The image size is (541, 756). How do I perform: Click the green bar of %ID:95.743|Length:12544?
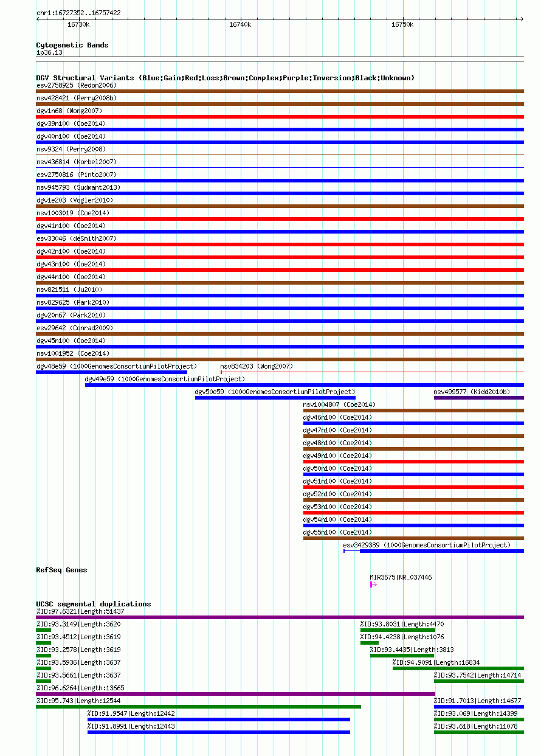click(198, 706)
